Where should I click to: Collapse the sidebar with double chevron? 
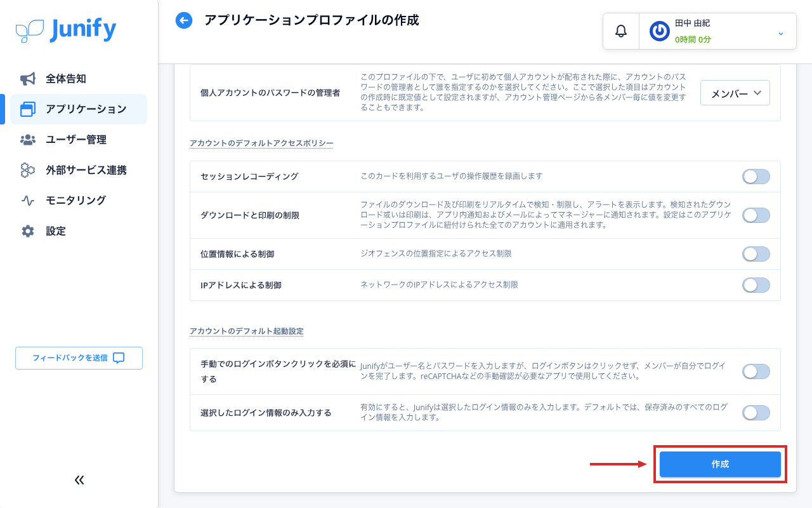(79, 480)
